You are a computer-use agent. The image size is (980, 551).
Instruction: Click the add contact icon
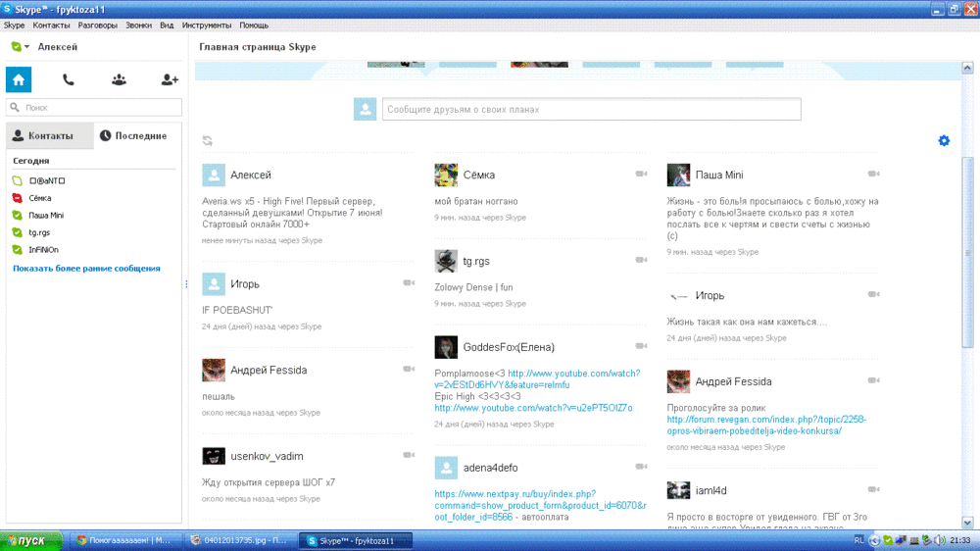(x=169, y=80)
